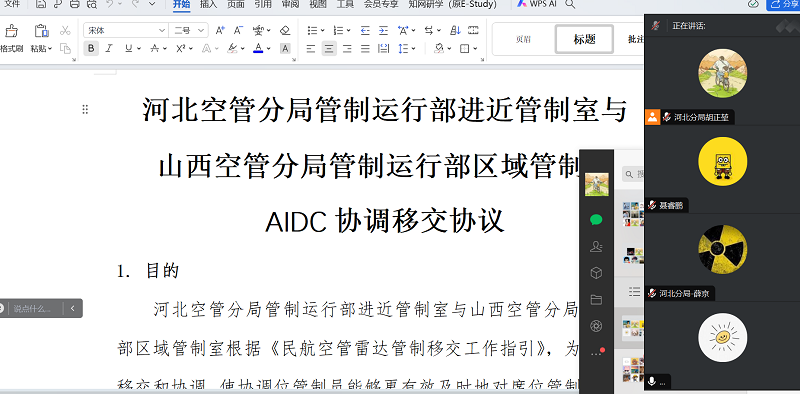Toggle Bold formatting

click(x=91, y=48)
